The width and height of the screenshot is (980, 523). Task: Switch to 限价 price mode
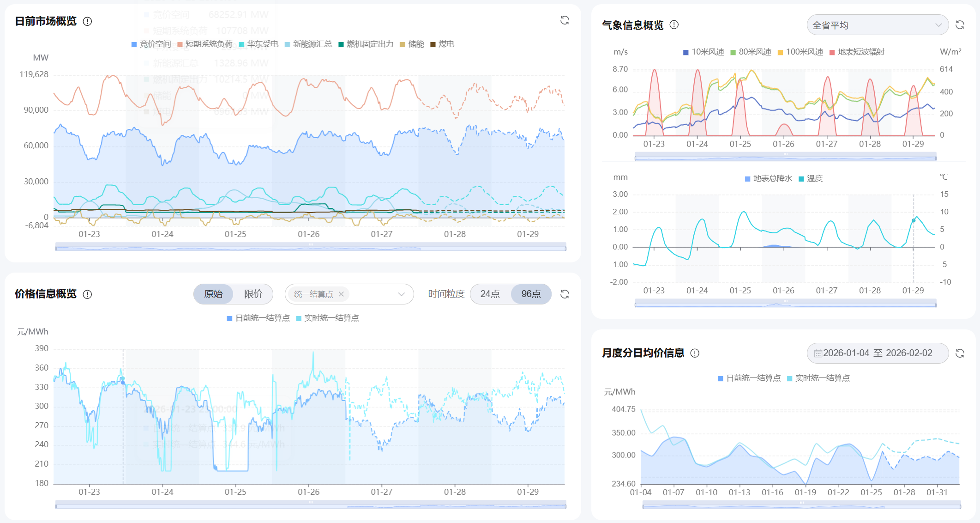253,294
